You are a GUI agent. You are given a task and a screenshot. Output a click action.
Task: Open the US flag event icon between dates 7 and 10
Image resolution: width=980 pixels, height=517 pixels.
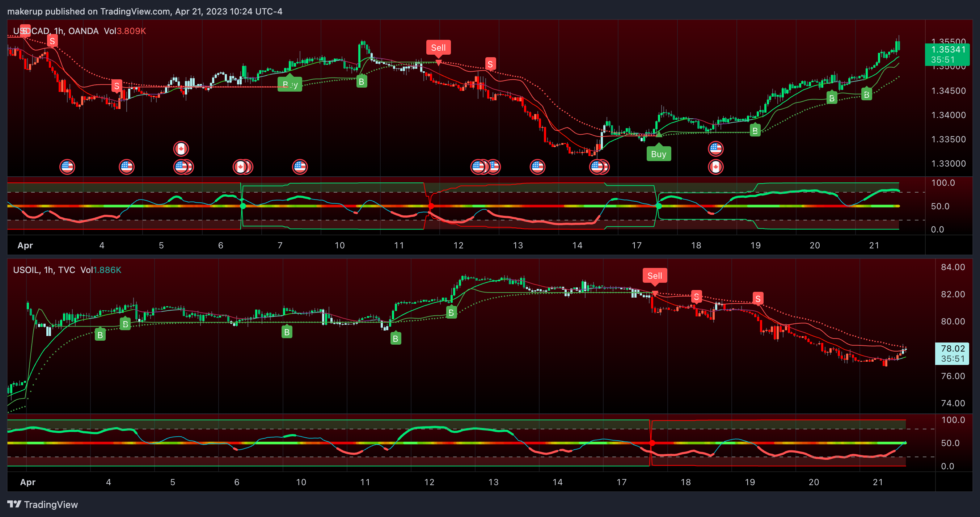[x=300, y=167]
